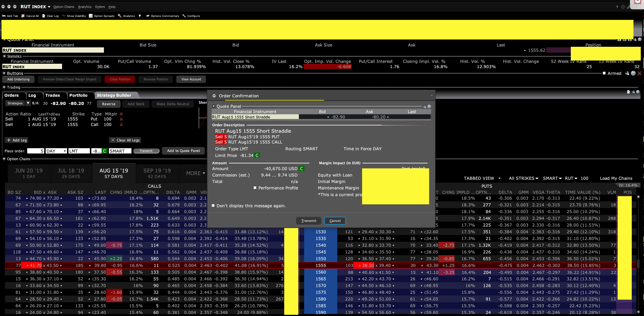644x316 pixels.
Task: Click the Reverse button
Action: [x=109, y=104]
